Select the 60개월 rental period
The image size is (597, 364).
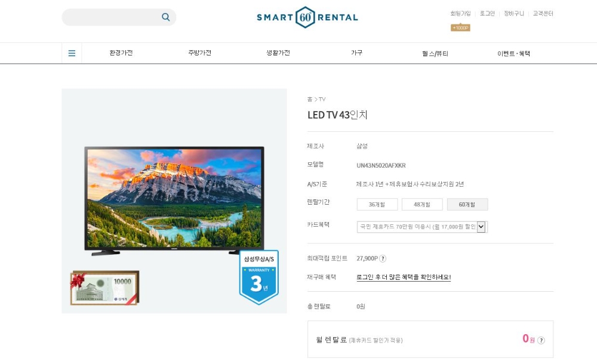[467, 205]
